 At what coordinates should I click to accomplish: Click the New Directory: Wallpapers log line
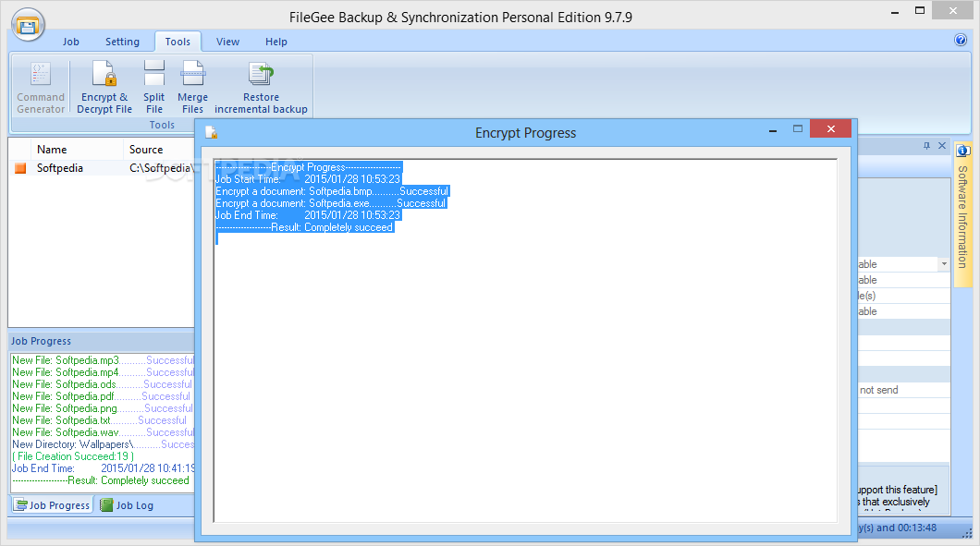[104, 444]
